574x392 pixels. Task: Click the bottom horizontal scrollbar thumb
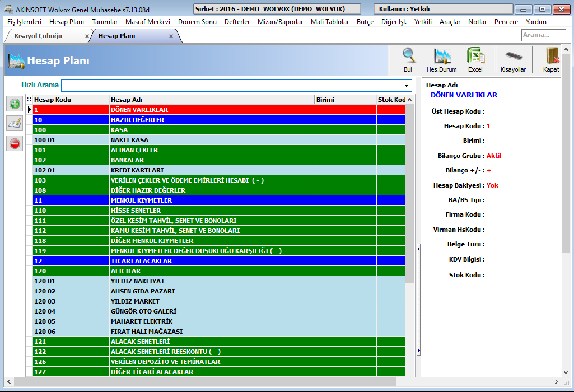coord(205,382)
